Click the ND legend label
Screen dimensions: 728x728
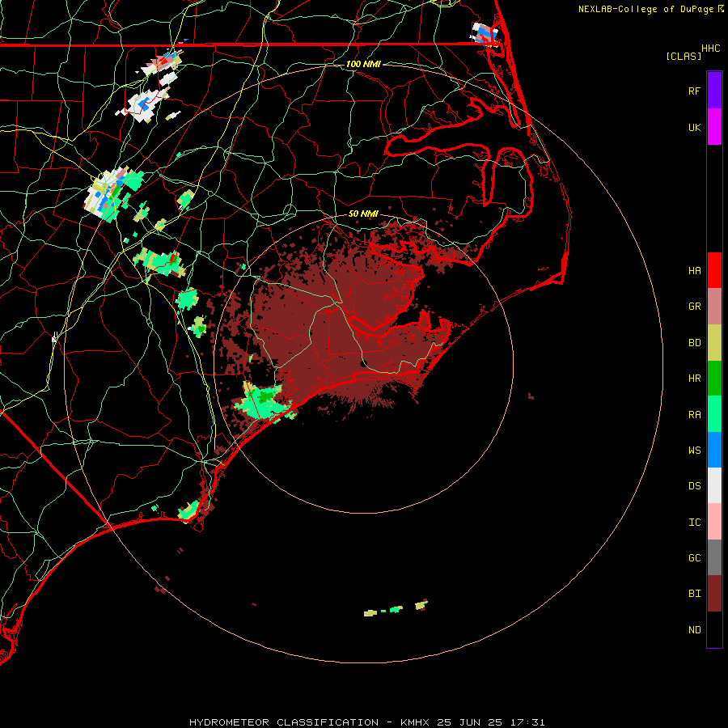coord(695,630)
